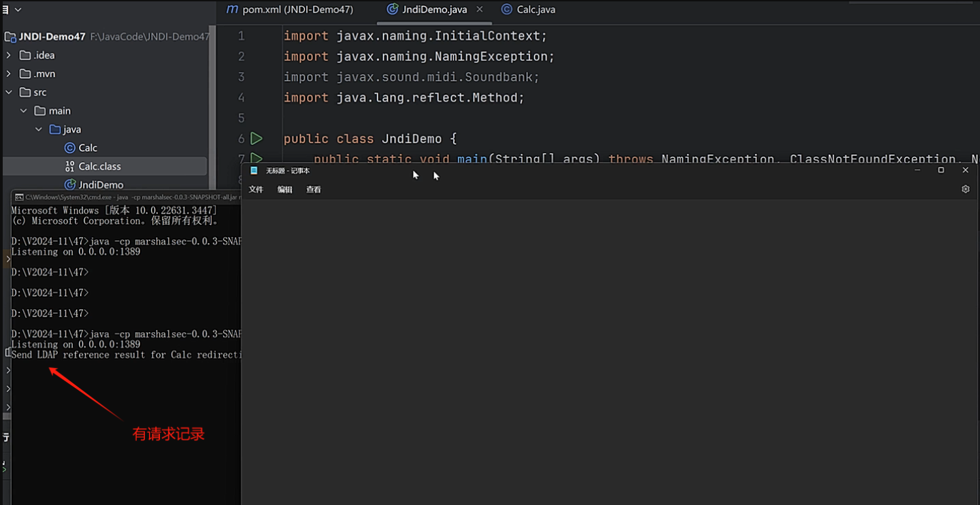Select the Calc.class binary file icon
The width and height of the screenshot is (980, 505).
69,166
